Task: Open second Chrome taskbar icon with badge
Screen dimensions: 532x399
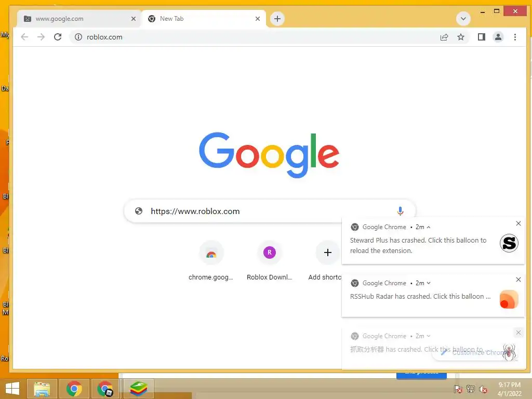Action: [105, 389]
